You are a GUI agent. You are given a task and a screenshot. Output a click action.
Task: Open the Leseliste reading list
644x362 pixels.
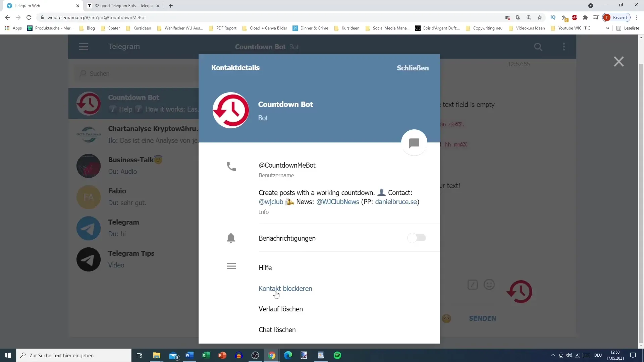(x=628, y=28)
